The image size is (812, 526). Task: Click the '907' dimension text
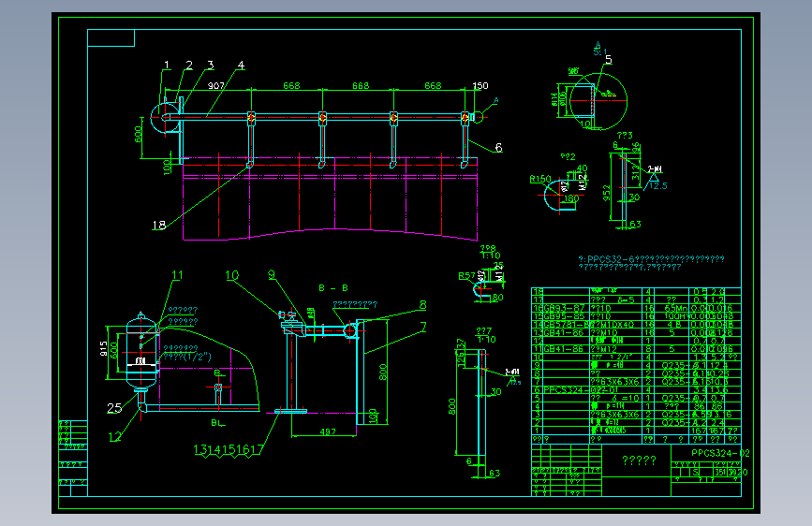[216, 85]
